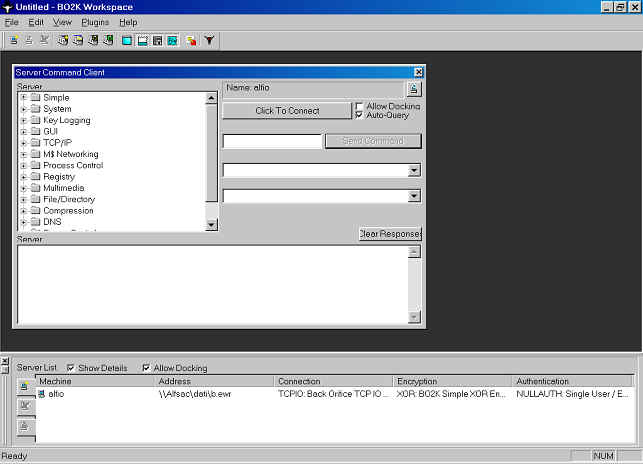Uncheck Show Details in Server List
The image size is (643, 464).
71,368
